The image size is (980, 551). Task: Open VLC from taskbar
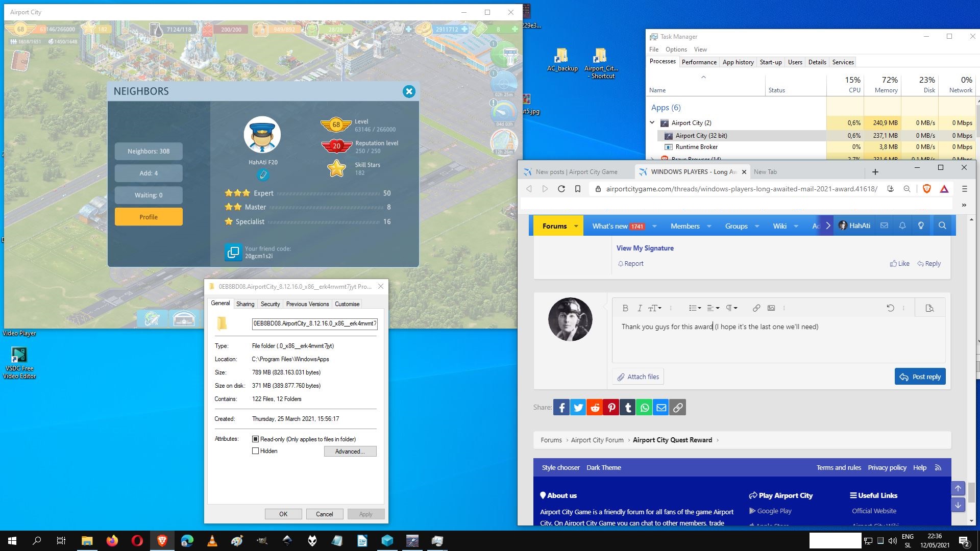click(x=212, y=541)
